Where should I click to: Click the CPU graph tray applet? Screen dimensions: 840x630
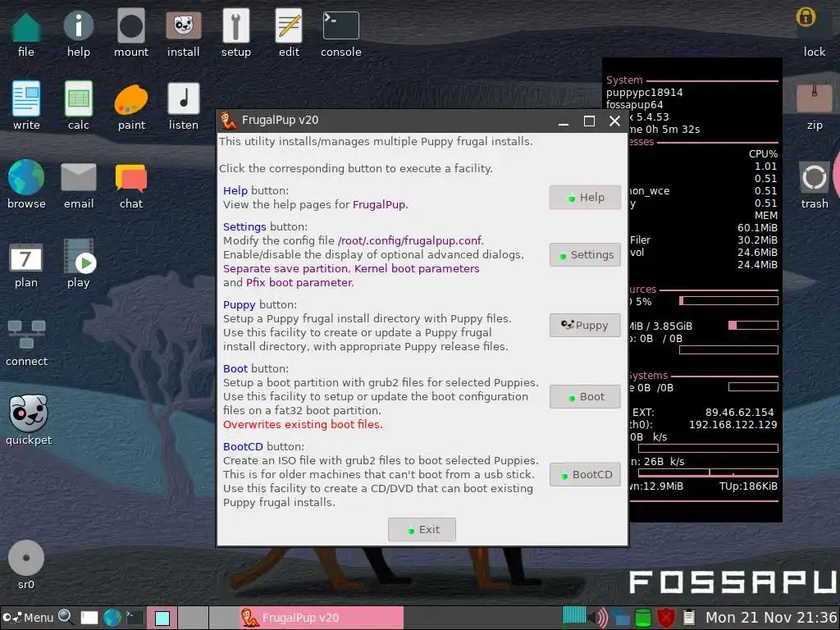[x=573, y=615]
